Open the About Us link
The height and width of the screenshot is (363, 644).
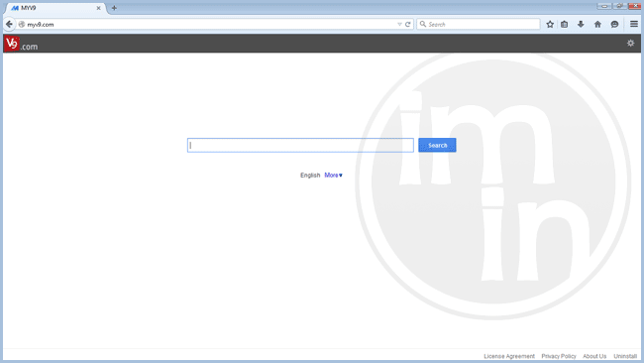(594, 356)
